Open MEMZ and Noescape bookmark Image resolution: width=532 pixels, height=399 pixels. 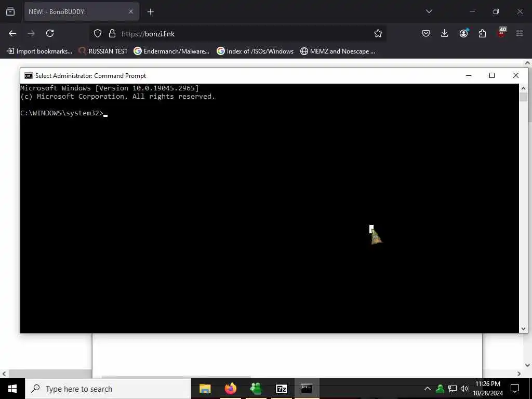click(338, 51)
